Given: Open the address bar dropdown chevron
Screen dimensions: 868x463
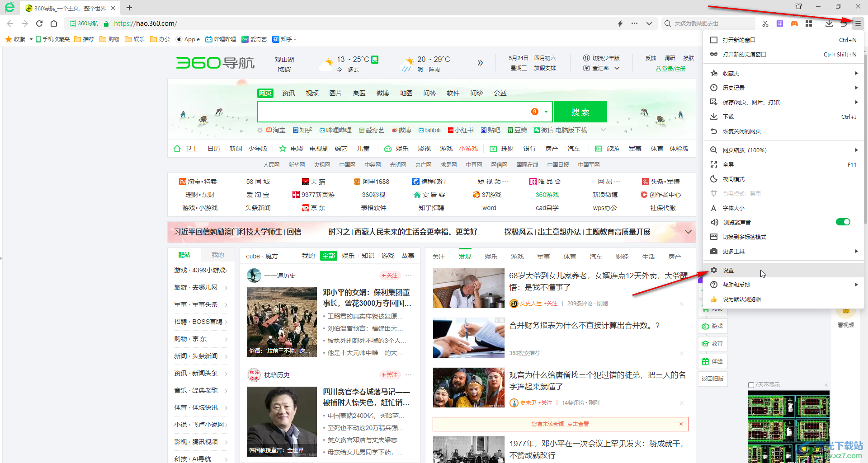Looking at the screenshot, I should pos(649,23).
